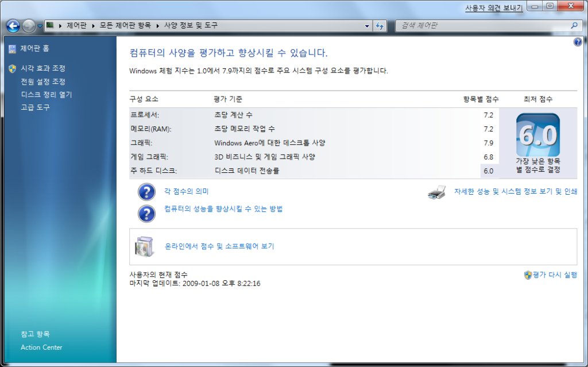588x367 pixels.
Task: Minimize the window
Action: 535,6
